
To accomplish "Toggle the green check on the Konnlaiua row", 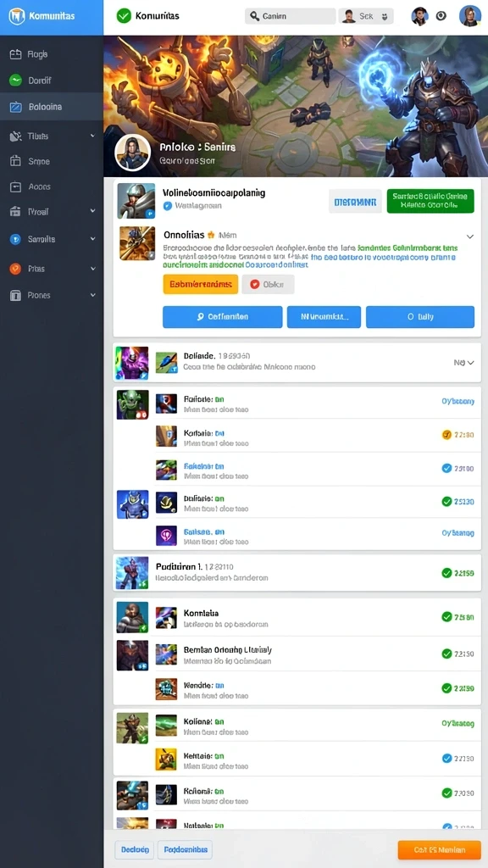I will pos(447,617).
